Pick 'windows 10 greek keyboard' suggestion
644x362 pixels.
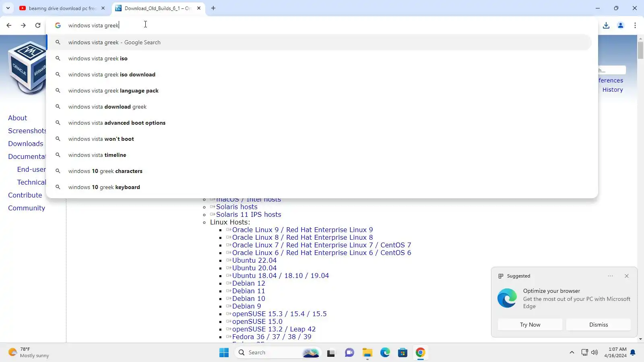click(x=320, y=187)
